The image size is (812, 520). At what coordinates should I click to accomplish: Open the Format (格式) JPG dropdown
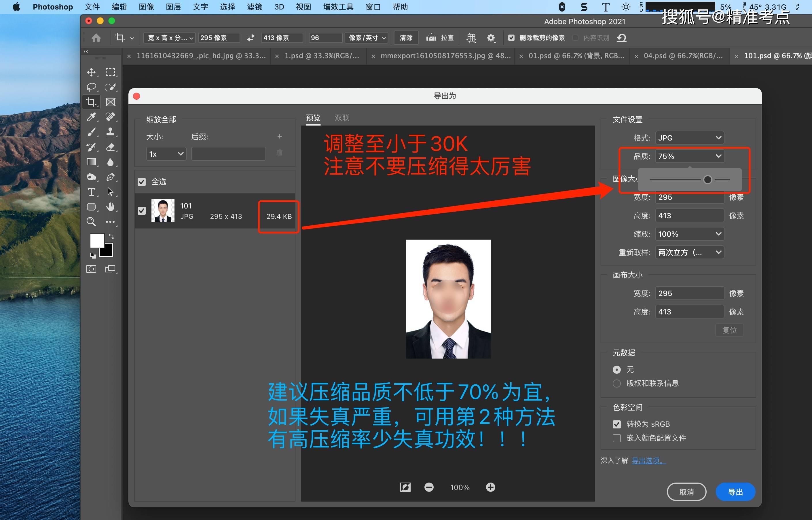(689, 138)
